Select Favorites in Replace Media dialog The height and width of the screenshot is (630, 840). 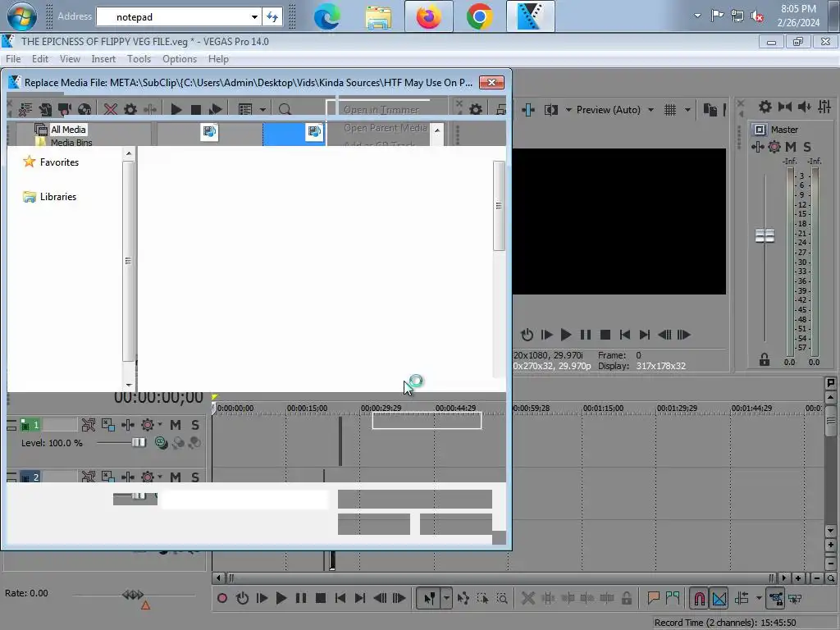click(51, 162)
